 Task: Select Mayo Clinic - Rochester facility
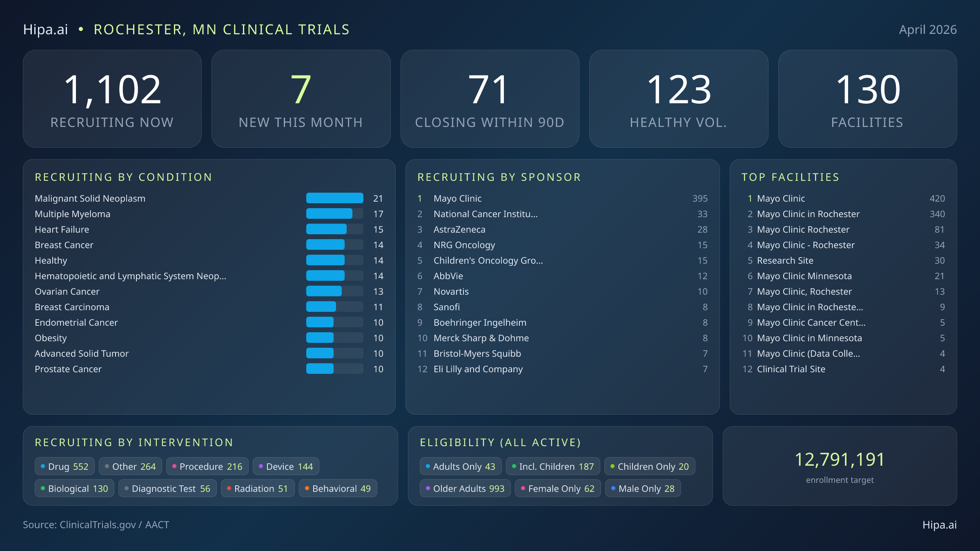tap(843, 244)
